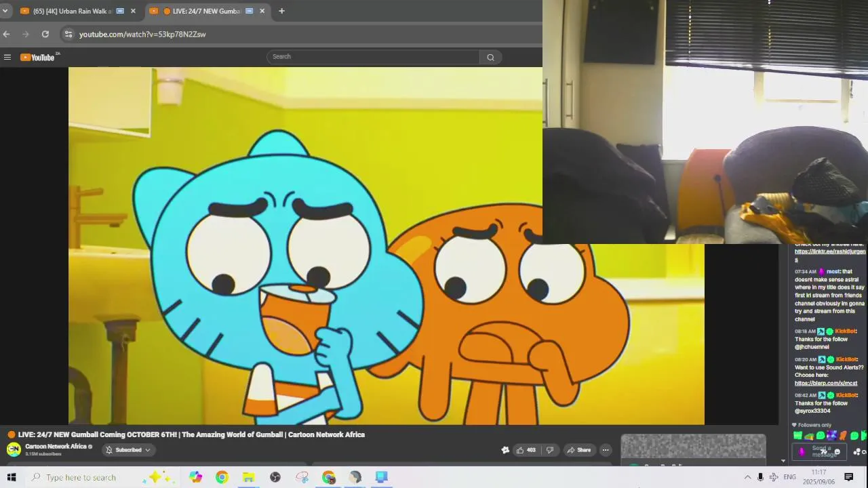
Task: Open the emoji picker in chat input
Action: click(837, 452)
